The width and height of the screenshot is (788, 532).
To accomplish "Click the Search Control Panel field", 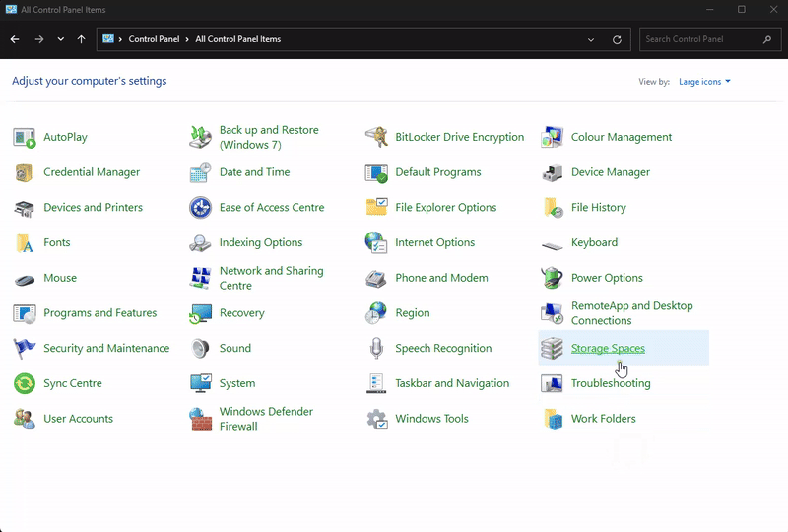I will 699,39.
